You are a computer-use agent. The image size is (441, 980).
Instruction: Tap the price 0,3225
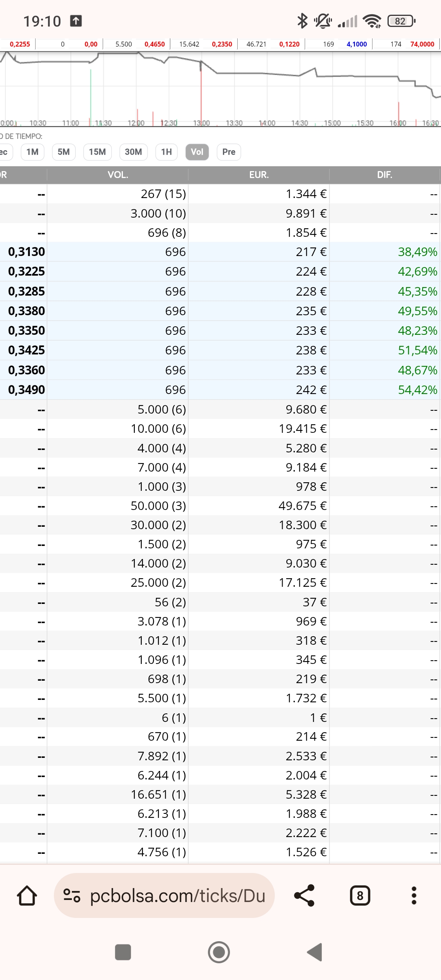27,272
